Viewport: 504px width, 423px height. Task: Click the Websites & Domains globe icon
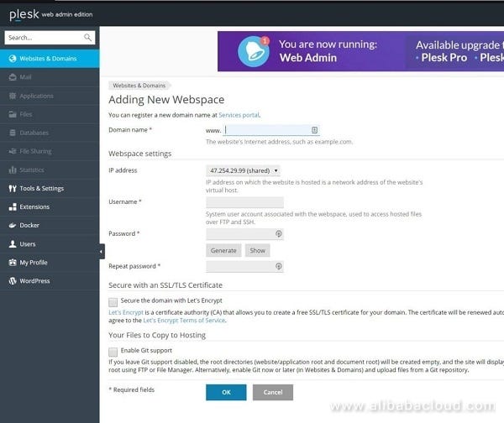(x=13, y=59)
